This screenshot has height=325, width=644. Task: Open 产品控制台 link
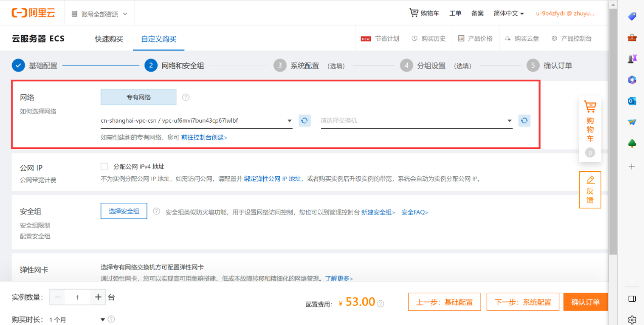(572, 38)
